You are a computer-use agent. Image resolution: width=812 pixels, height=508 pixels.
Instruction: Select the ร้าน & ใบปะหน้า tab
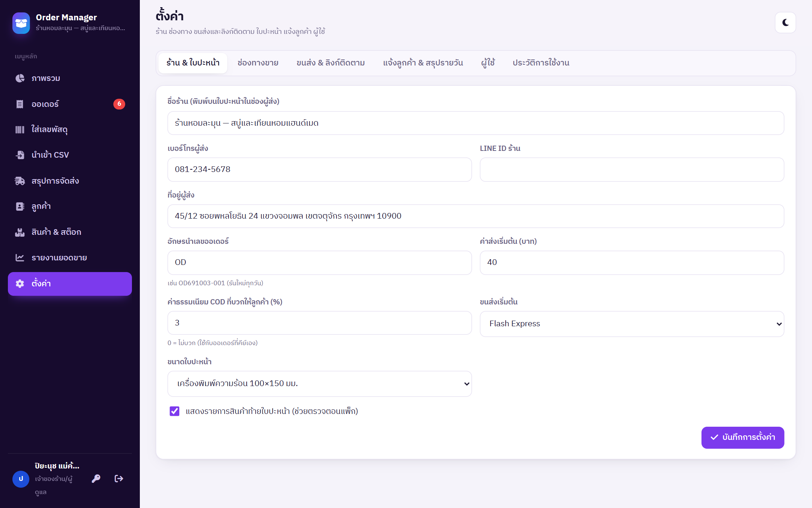pos(193,63)
